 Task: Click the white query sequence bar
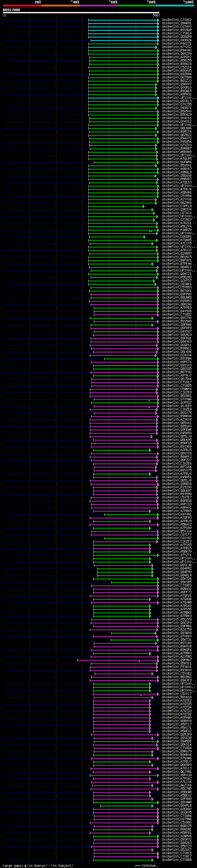(81, 13)
